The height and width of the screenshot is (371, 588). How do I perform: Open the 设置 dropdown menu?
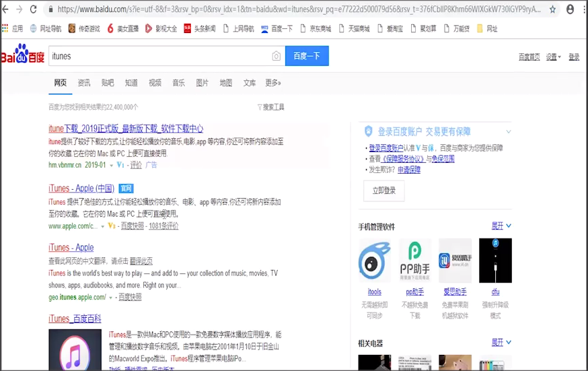[x=553, y=57]
